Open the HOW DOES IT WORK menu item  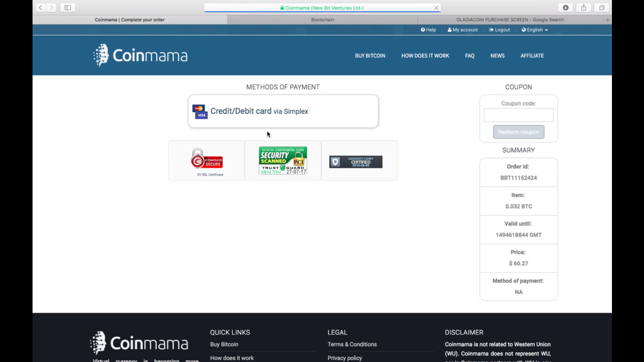click(x=425, y=56)
